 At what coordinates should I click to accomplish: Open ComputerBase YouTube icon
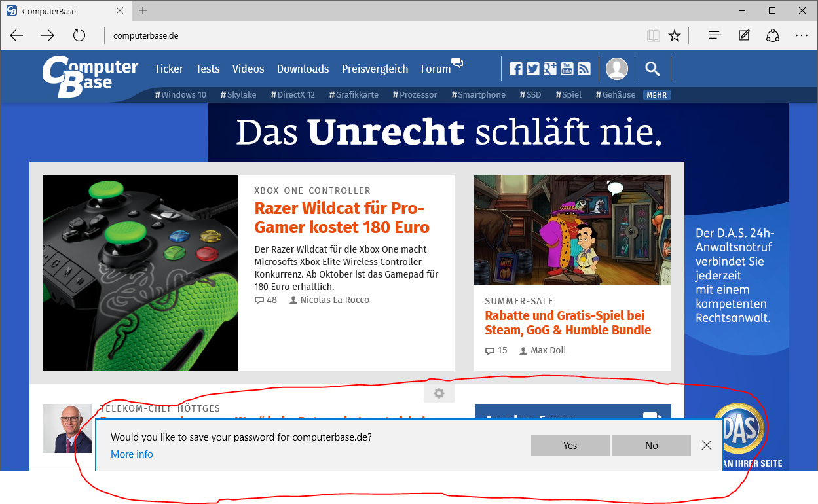tap(567, 69)
